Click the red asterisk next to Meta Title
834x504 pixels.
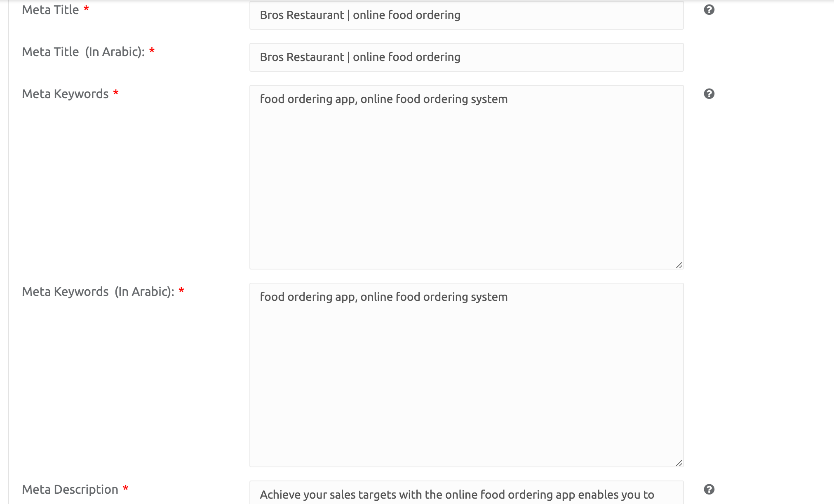coord(86,9)
